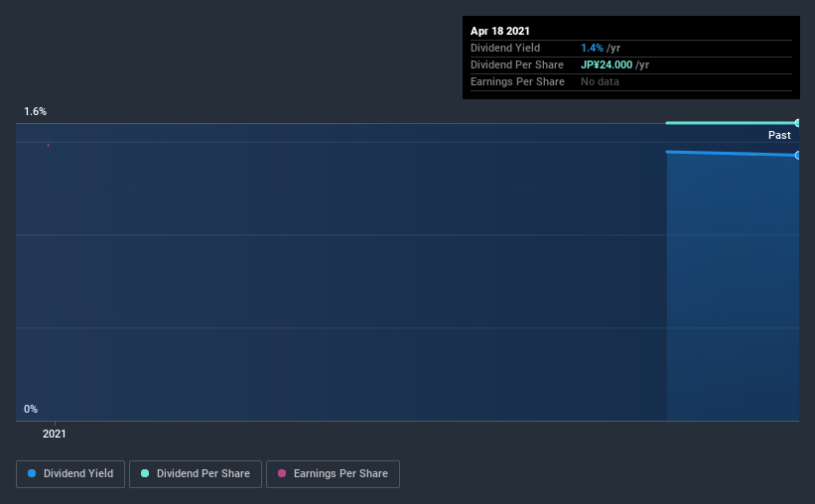Click the teal Dividend Per Share line segment

pos(731,123)
